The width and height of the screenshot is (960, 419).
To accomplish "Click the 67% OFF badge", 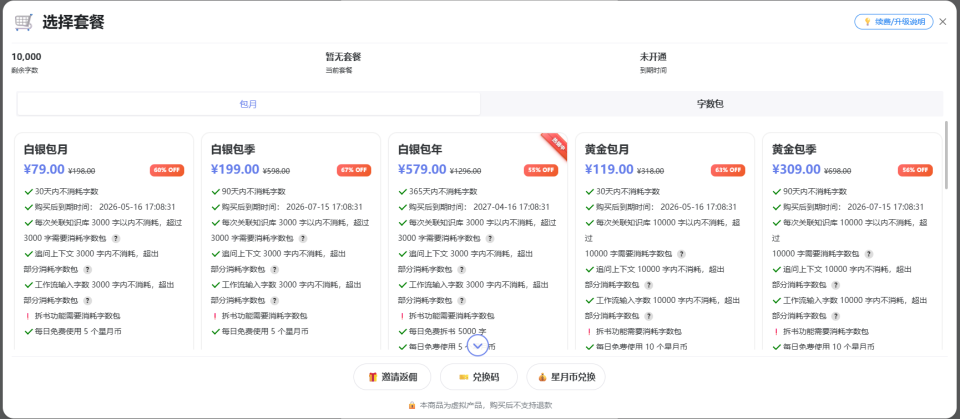I will [354, 170].
